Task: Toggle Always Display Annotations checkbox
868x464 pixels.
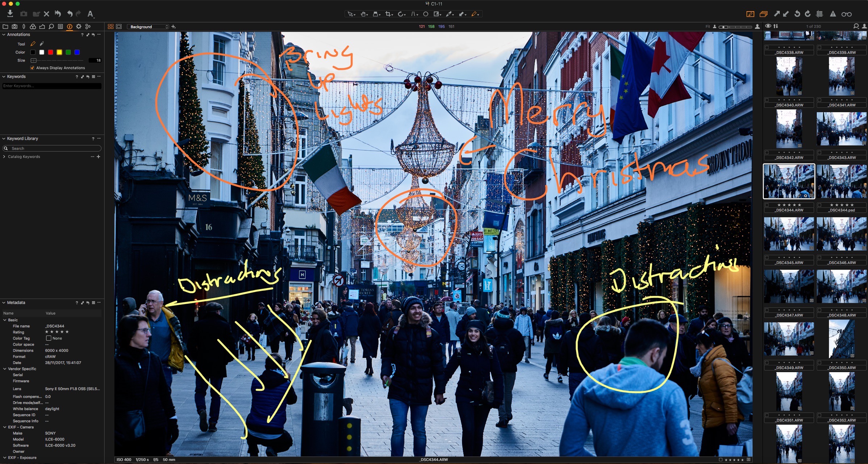Action: point(32,68)
